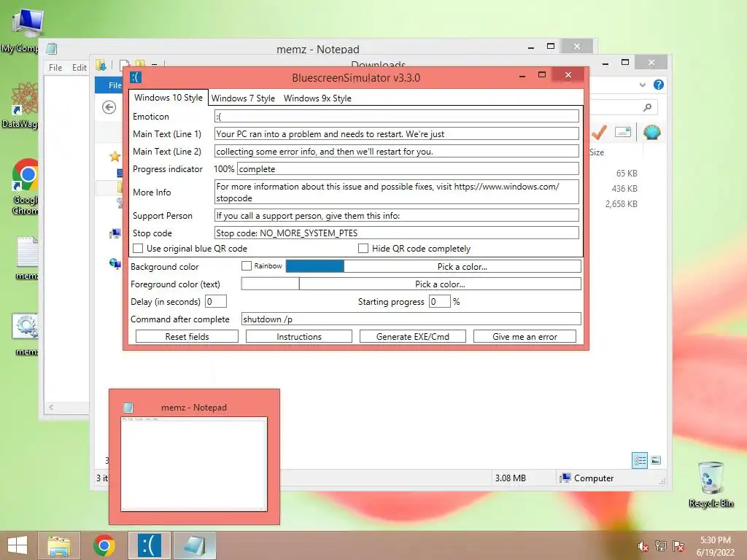Viewport: 747px width, 560px height.
Task: Open the File menu in Notepad
Action: pos(55,68)
